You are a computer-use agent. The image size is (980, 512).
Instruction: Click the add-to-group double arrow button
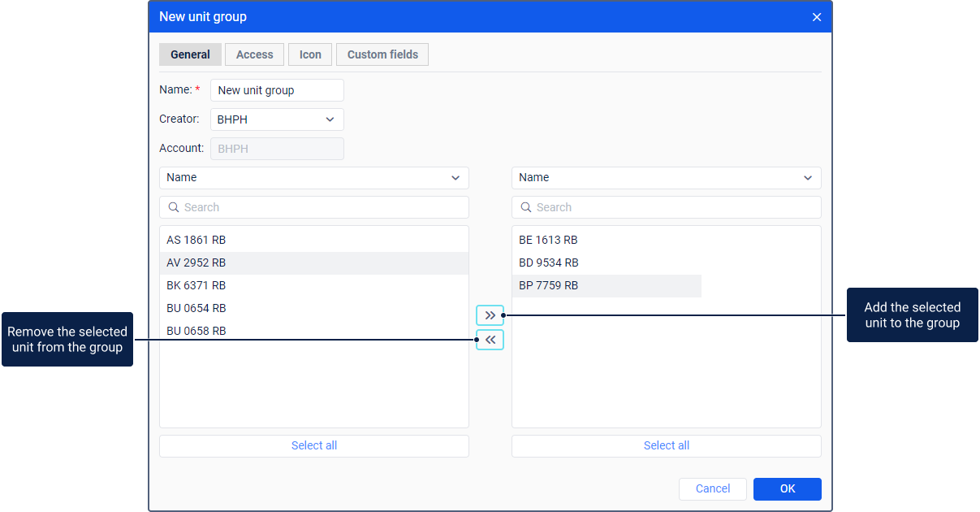490,315
